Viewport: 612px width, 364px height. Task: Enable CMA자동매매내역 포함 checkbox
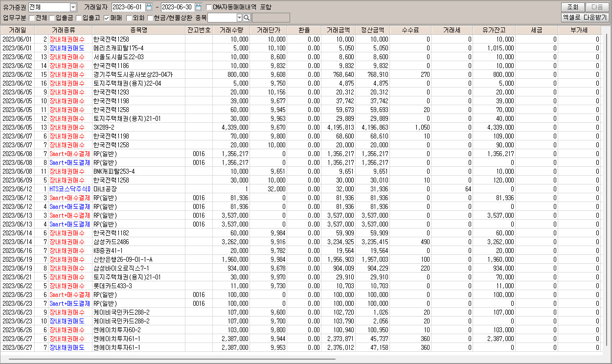click(x=209, y=7)
